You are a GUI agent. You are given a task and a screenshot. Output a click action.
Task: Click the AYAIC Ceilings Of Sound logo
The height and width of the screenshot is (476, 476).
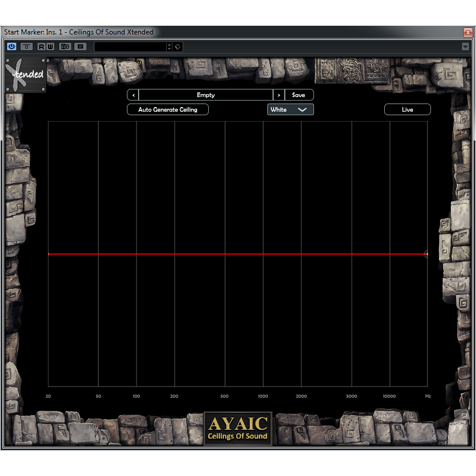(x=237, y=427)
